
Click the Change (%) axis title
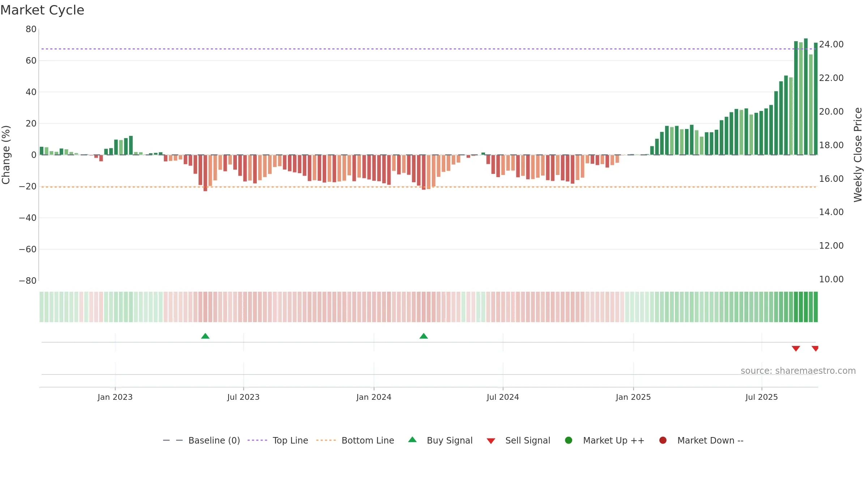tap(6, 155)
